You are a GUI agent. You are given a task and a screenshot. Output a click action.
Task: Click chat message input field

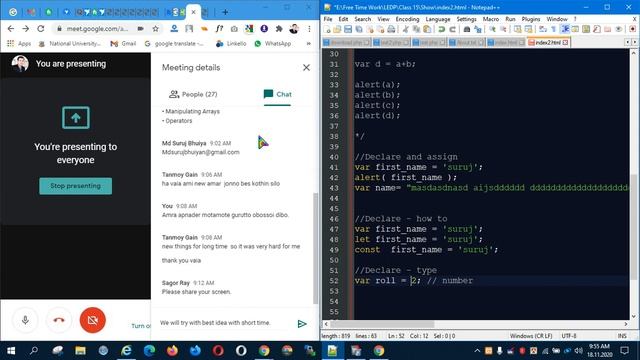(x=224, y=323)
